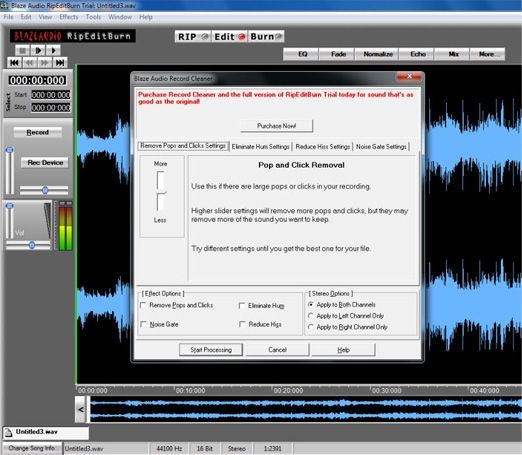Click the Untitled3.wav document icon tab

[x=46, y=432]
